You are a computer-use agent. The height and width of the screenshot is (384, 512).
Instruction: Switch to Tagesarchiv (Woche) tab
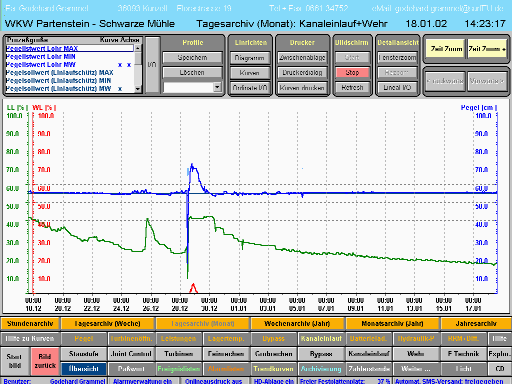(107, 323)
